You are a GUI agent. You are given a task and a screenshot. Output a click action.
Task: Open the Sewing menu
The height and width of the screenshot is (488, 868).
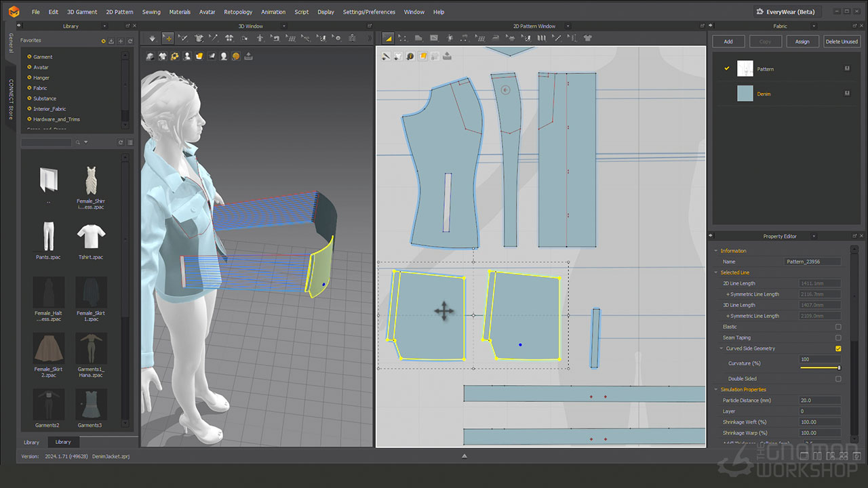point(151,12)
